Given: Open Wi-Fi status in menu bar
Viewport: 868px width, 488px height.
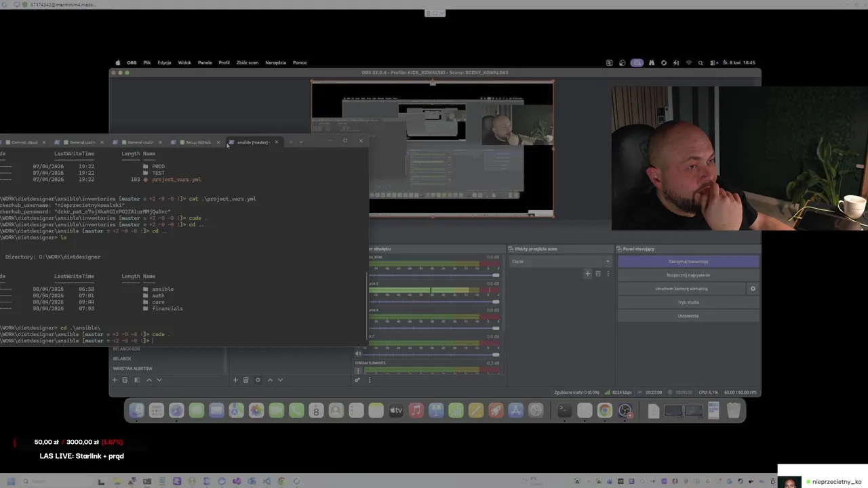Looking at the screenshot, I should (689, 62).
